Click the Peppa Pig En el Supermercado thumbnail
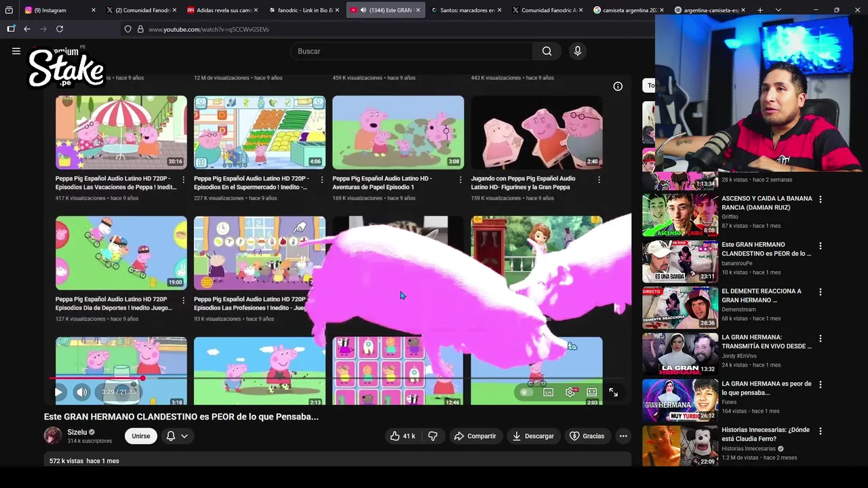The image size is (868, 488). 260,132
